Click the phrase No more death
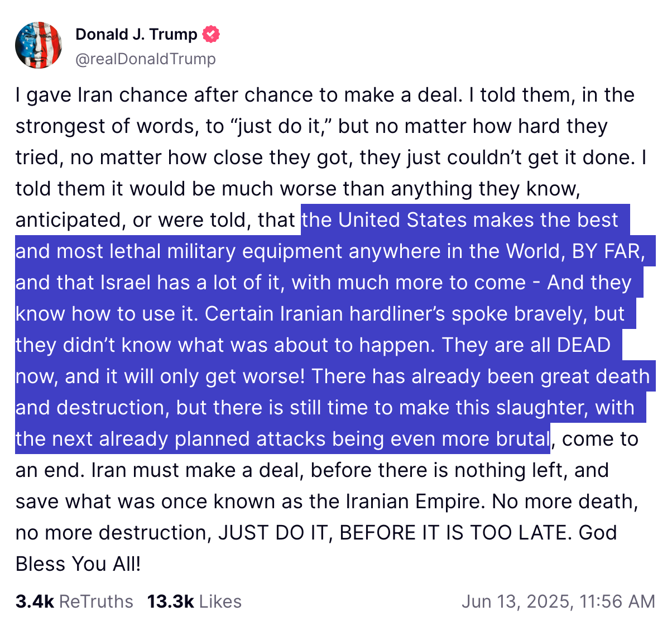 pyautogui.click(x=565, y=501)
